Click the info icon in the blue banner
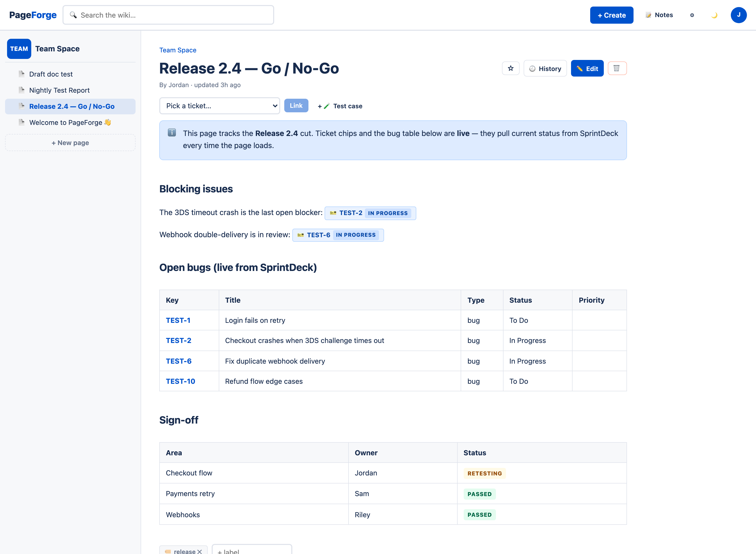This screenshot has width=756, height=554. pyautogui.click(x=172, y=133)
